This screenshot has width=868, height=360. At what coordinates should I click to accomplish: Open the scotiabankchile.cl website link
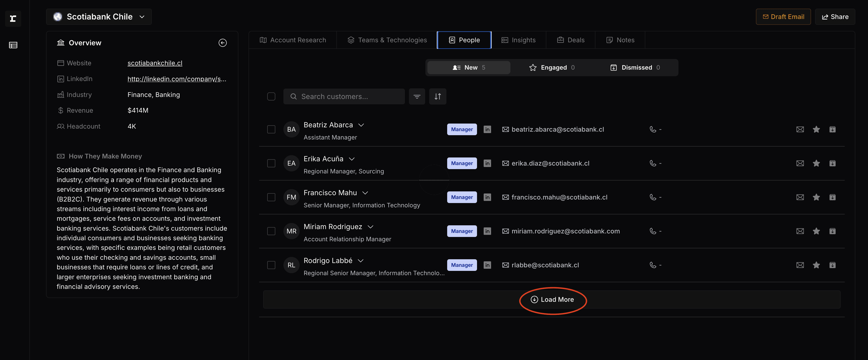(x=155, y=63)
